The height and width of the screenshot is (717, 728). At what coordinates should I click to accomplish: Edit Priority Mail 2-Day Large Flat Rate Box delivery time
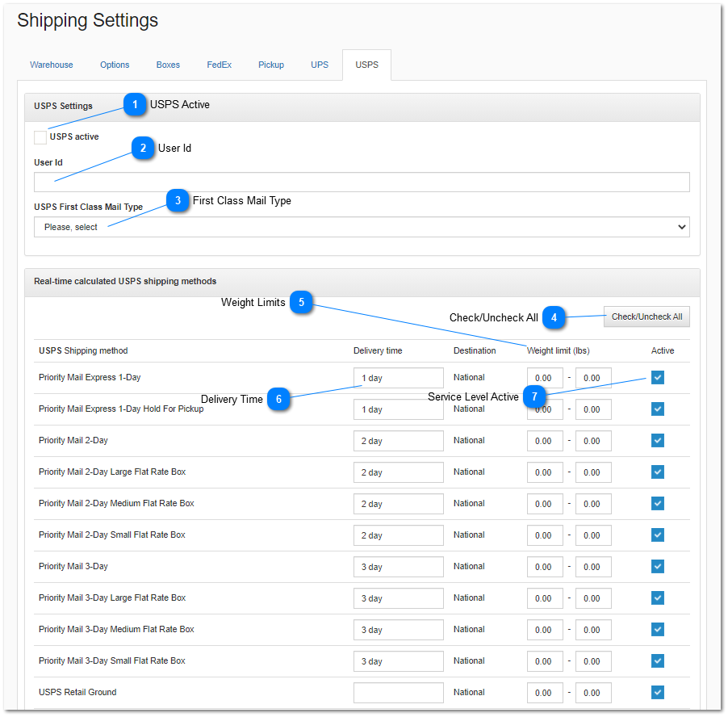coord(399,472)
